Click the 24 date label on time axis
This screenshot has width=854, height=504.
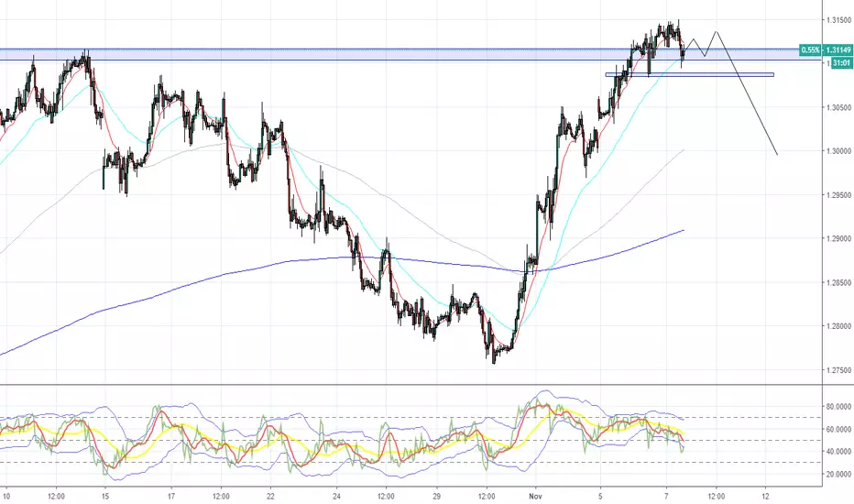point(336,497)
